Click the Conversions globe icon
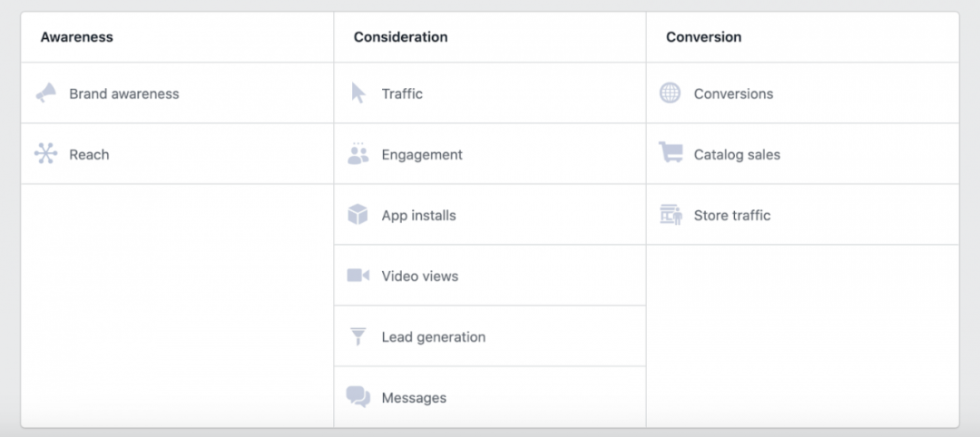 coord(671,93)
